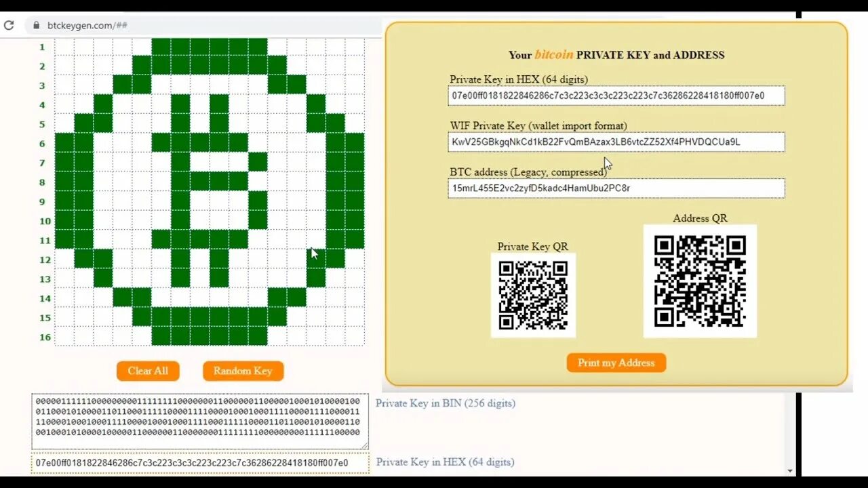This screenshot has height=488, width=868.
Task: Select the Private Key in HEX field in yellow panel
Action: [x=616, y=96]
